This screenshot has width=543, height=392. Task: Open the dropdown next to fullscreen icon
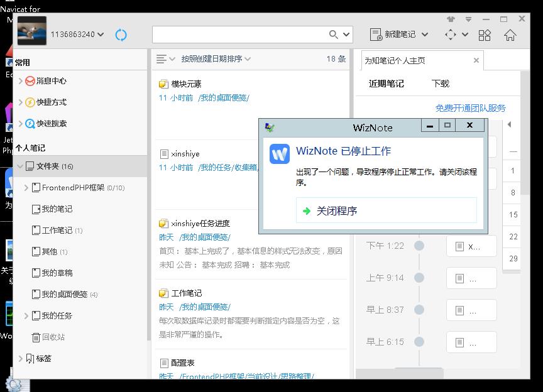(x=465, y=35)
